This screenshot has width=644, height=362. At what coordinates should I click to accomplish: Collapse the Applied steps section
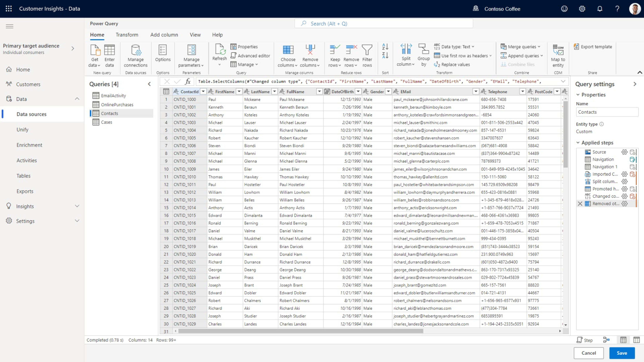[x=578, y=142]
